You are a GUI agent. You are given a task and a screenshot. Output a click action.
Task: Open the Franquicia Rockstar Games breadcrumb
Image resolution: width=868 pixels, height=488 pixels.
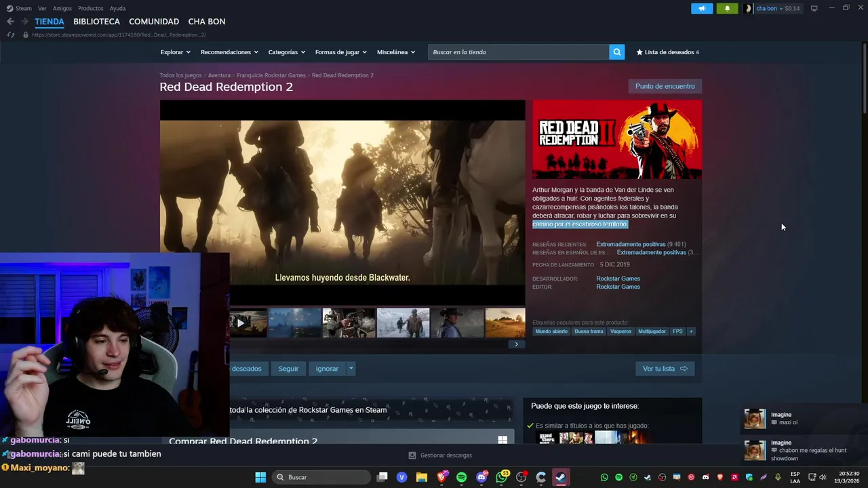pyautogui.click(x=271, y=75)
